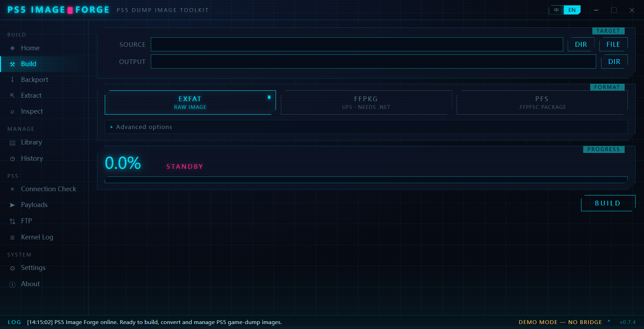Select the PFS package format
Screen dimensions: 644x329
pos(542,103)
